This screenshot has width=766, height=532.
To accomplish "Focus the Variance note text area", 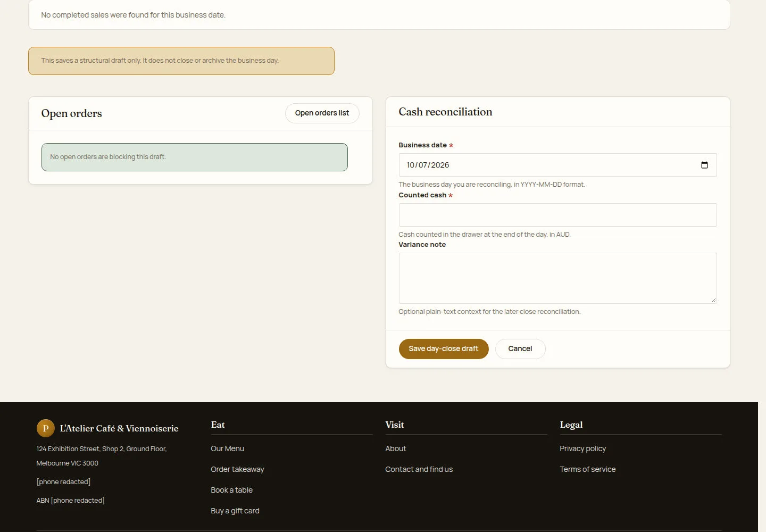I will (x=557, y=278).
